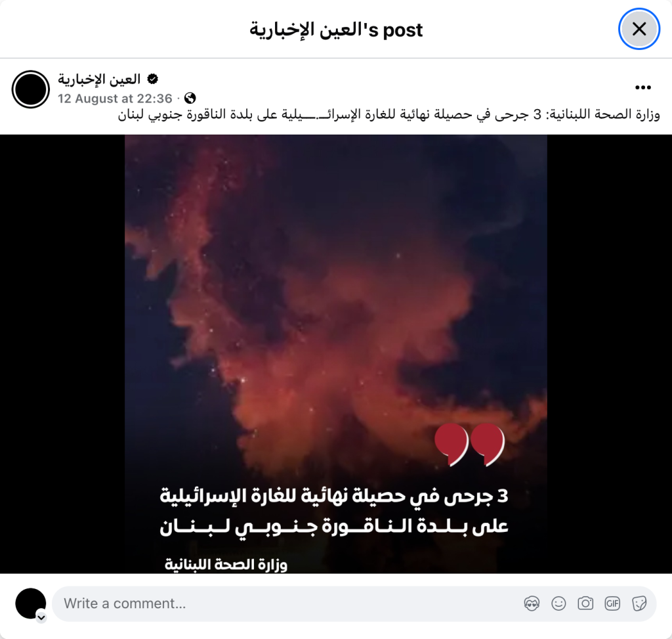Open the avatar sticker picker in comment box
This screenshot has height=639, width=672.
click(532, 604)
